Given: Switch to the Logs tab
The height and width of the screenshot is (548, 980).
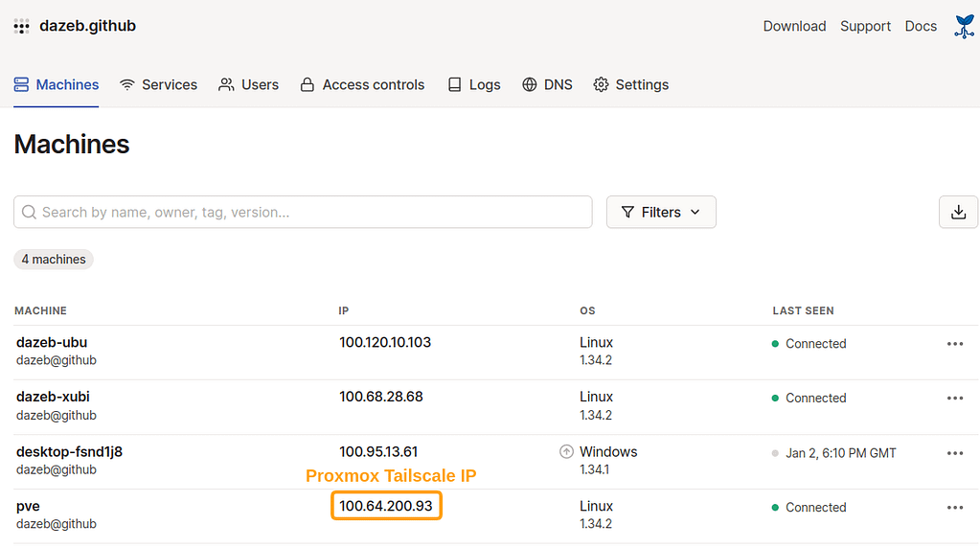Looking at the screenshot, I should (x=474, y=84).
